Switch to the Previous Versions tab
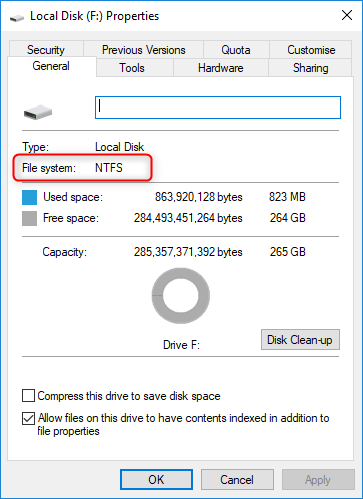The image size is (363, 499). point(143,50)
